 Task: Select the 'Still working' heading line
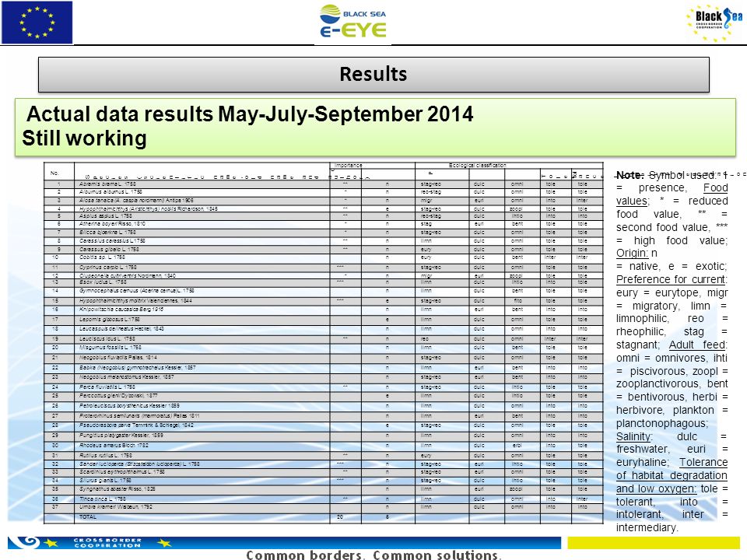(x=84, y=138)
